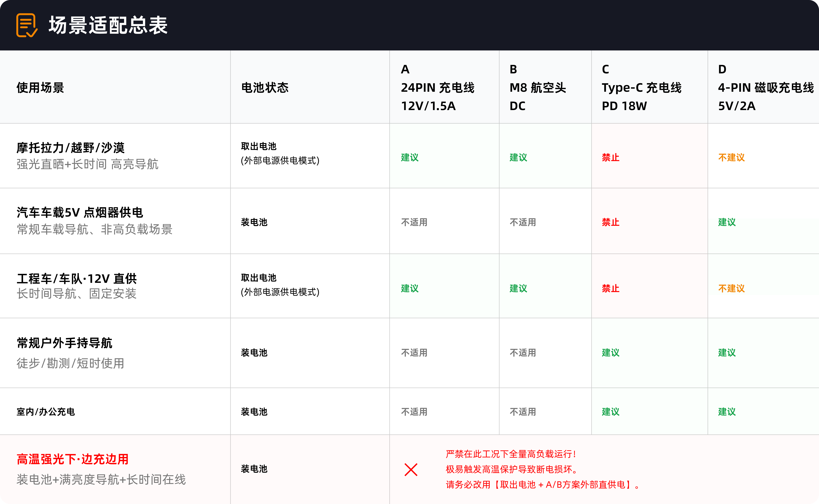Click 不适用 under column B for 汽车车载5V
The height and width of the screenshot is (504, 819).
click(x=523, y=222)
